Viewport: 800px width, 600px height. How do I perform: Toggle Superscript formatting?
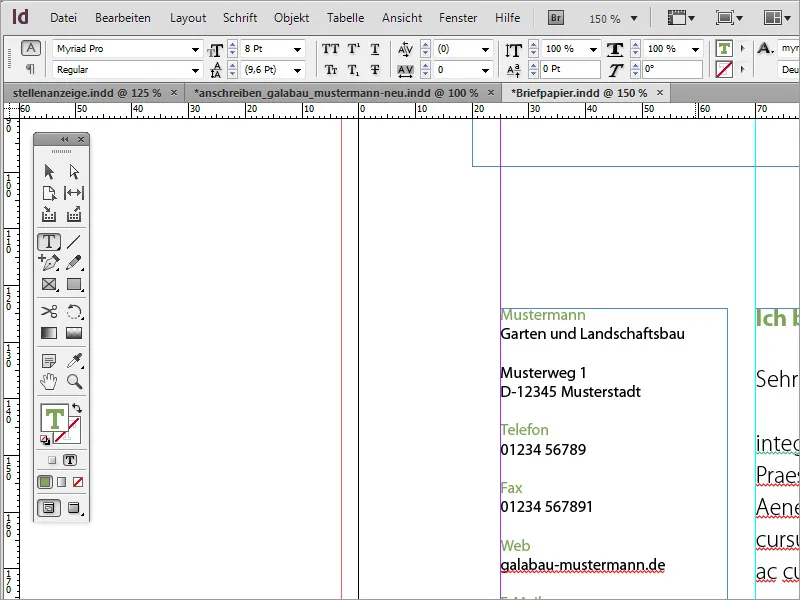(x=353, y=49)
